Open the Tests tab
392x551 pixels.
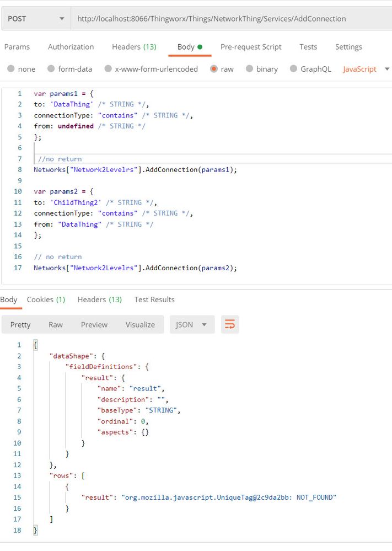point(308,47)
